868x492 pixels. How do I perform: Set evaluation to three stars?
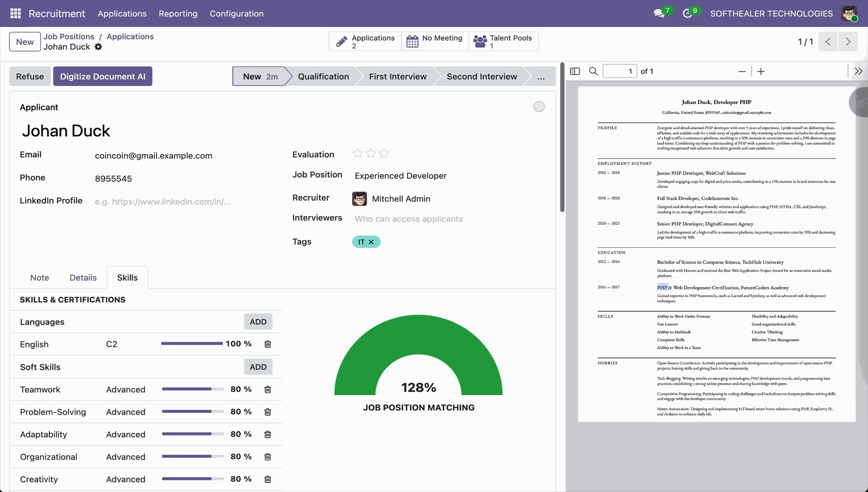pos(384,154)
